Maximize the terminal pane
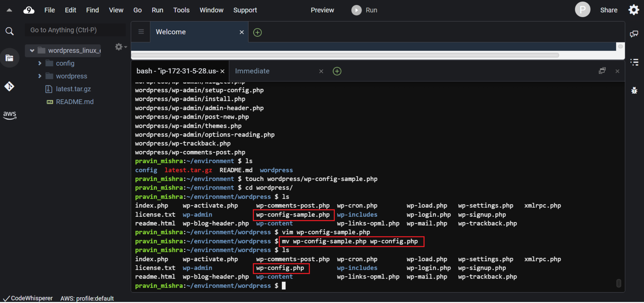 tap(602, 71)
